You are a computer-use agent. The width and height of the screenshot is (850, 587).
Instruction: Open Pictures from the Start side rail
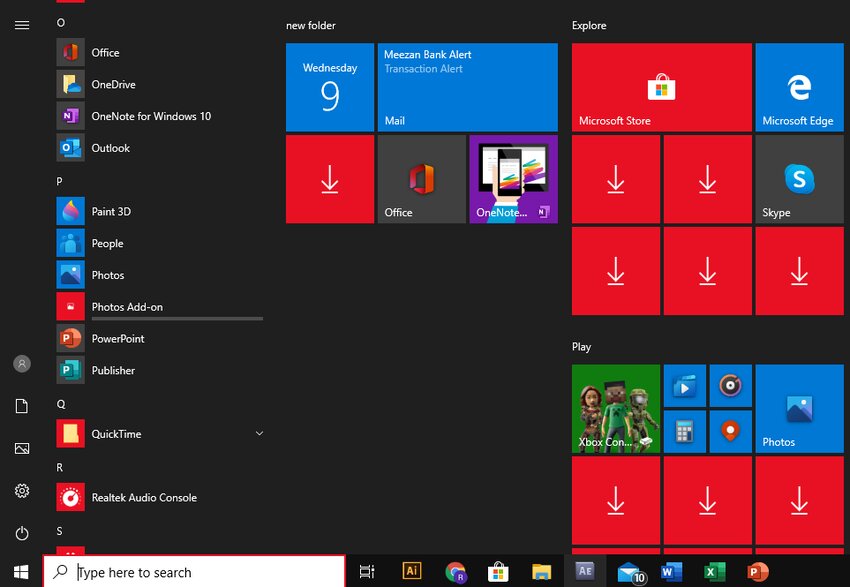(22, 448)
